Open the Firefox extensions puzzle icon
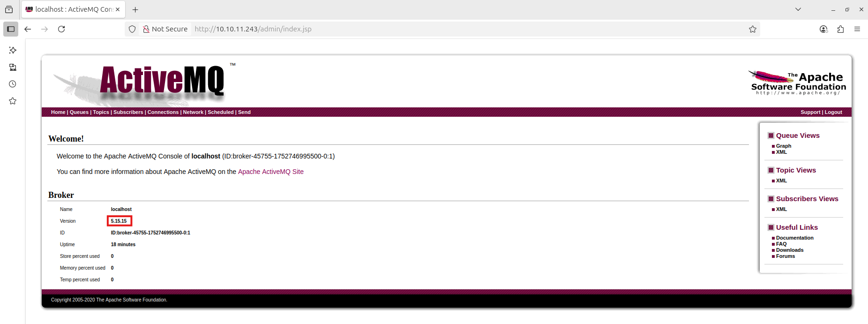The width and height of the screenshot is (868, 324). click(840, 29)
